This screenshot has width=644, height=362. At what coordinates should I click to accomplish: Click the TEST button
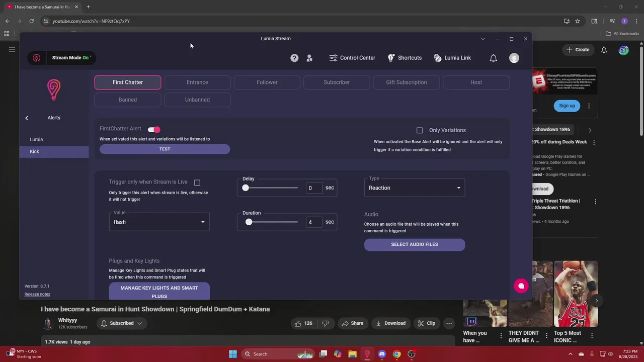pos(165,149)
